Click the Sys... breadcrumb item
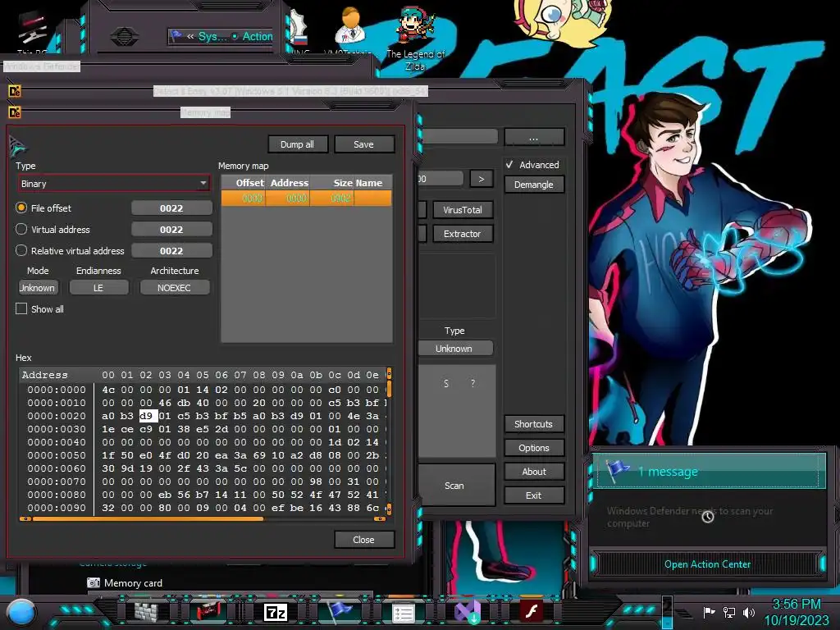This screenshot has width=840, height=630. [x=212, y=36]
